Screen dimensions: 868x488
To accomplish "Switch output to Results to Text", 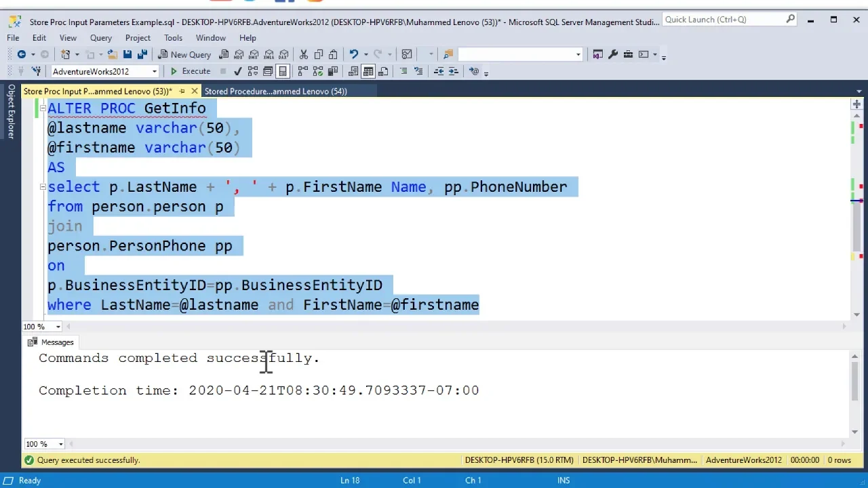I will 353,71.
